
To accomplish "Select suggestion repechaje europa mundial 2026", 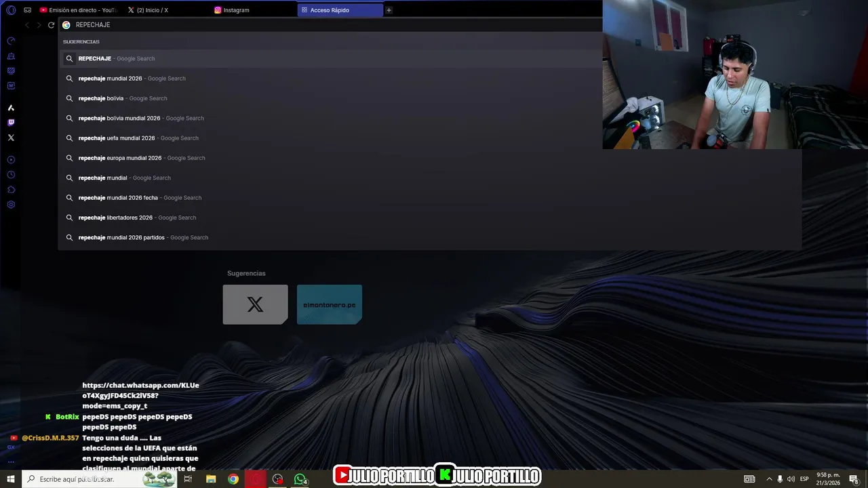I will (429, 158).
